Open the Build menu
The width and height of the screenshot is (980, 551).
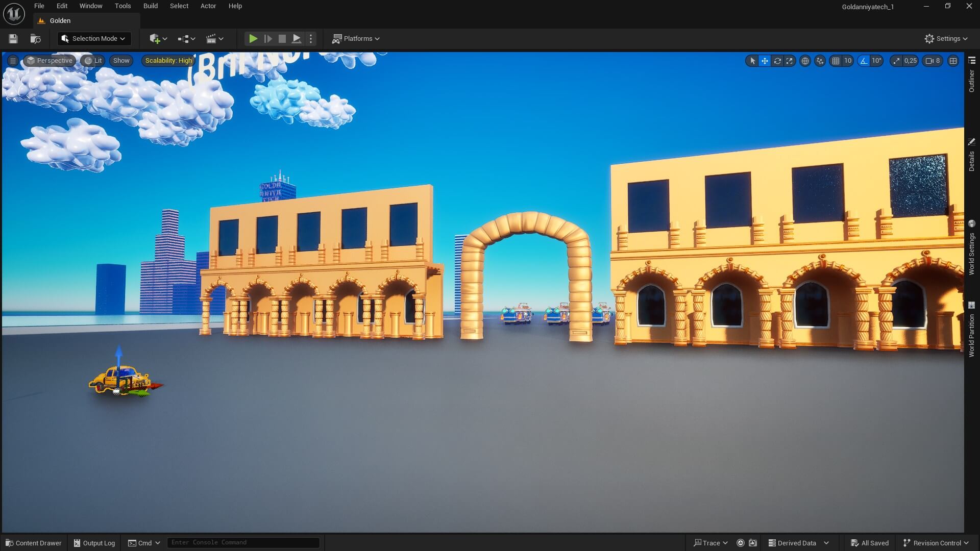coord(150,6)
